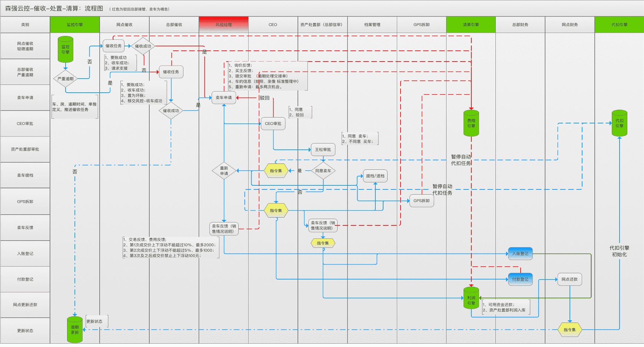Select the 付款登记 row label

click(25, 279)
